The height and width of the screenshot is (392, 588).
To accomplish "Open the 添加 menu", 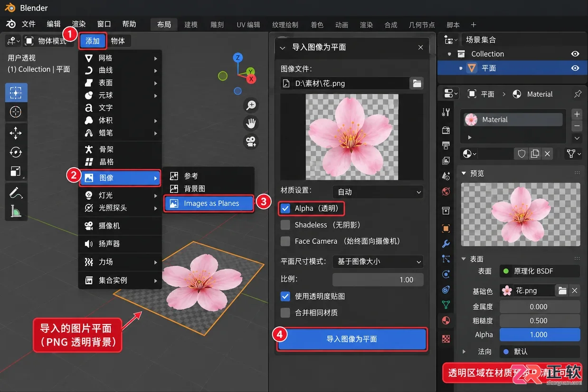I will point(93,41).
